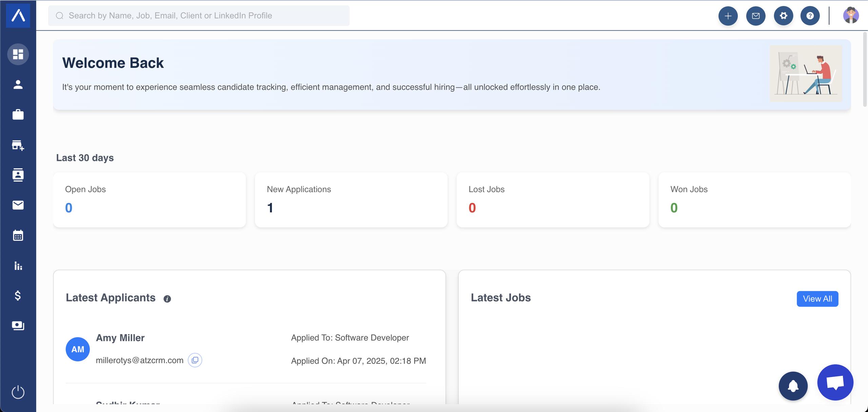Copy Amy Miller's email address
The width and height of the screenshot is (868, 412).
[195, 360]
